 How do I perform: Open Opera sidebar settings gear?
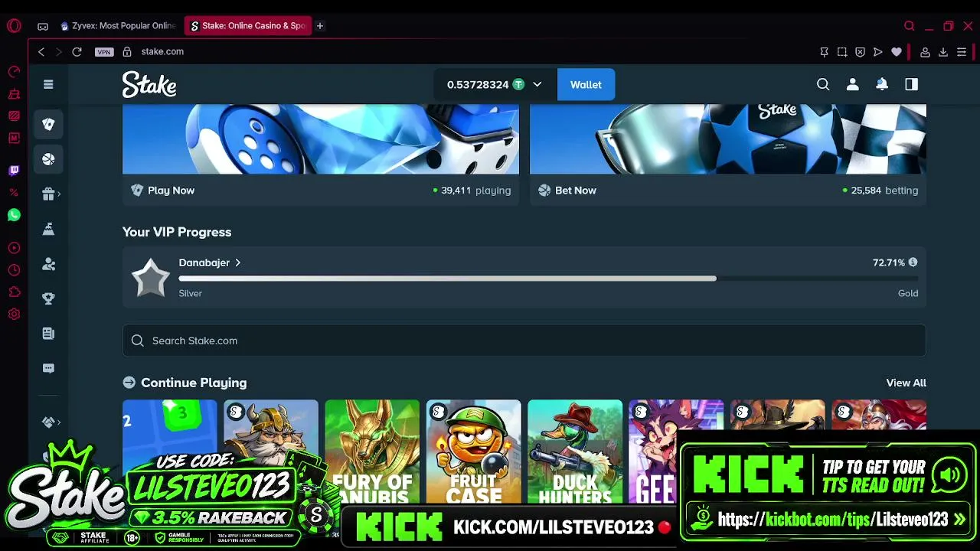click(x=14, y=314)
